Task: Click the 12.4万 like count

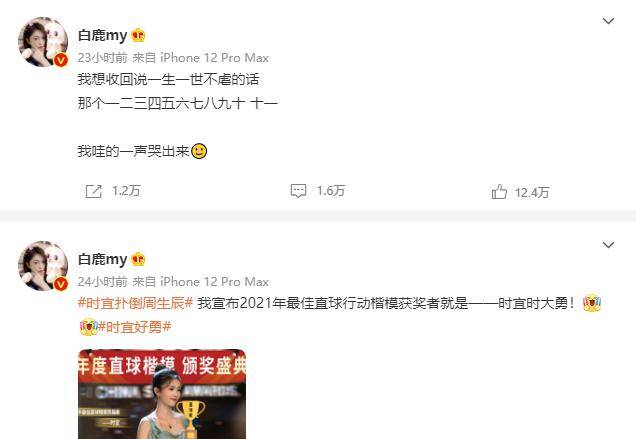Action: (x=532, y=192)
